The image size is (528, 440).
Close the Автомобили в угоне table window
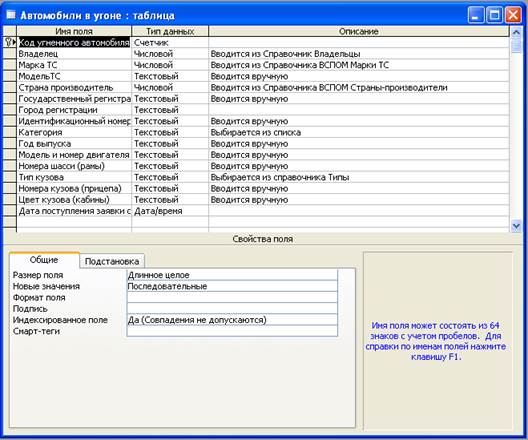click(x=513, y=15)
